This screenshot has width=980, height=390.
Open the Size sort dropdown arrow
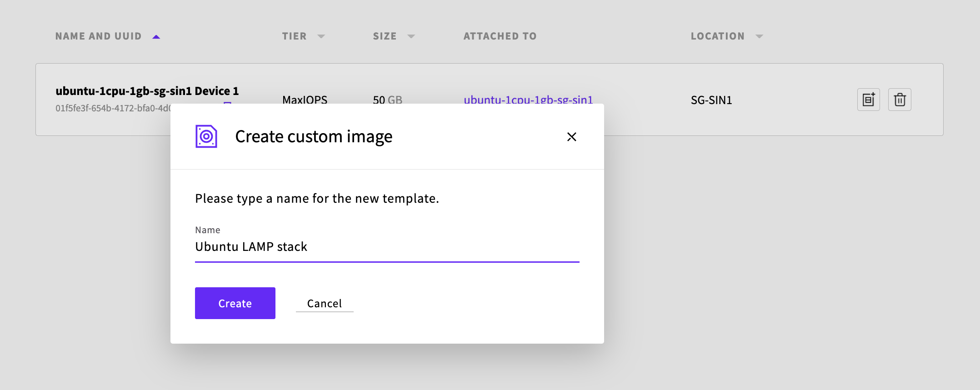pos(411,36)
